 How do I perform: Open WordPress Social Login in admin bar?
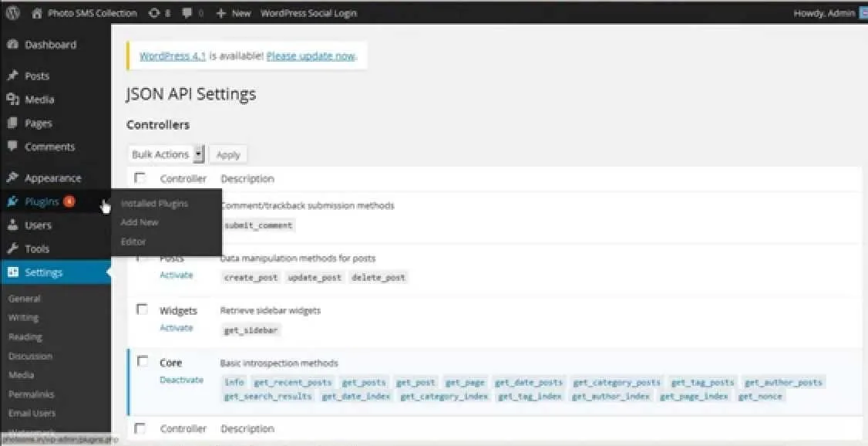pyautogui.click(x=309, y=13)
